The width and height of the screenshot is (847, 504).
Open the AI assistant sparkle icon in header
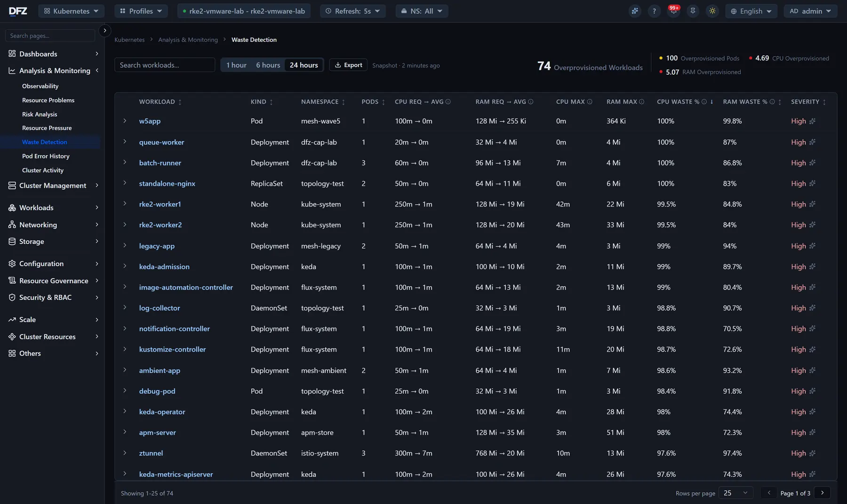click(635, 11)
